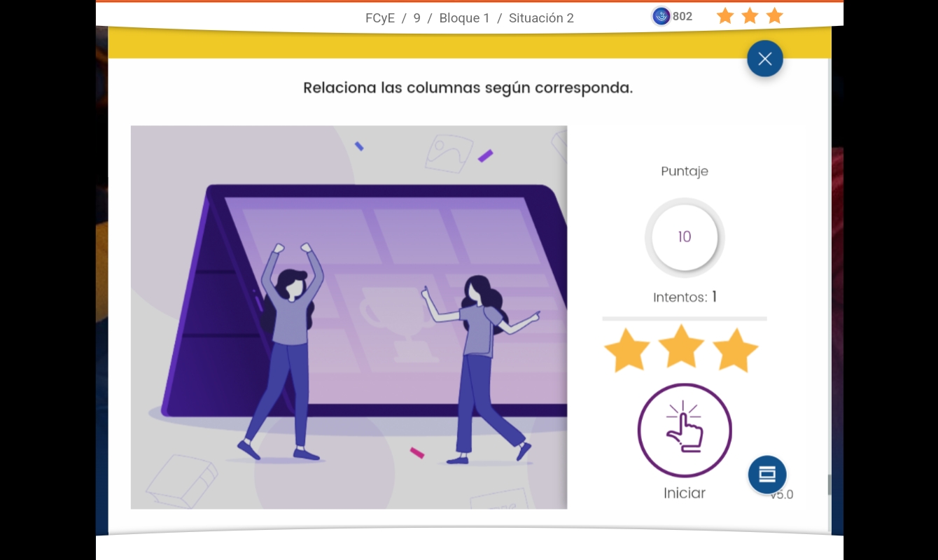Select the first star in the header
938x560 pixels.
tap(725, 16)
